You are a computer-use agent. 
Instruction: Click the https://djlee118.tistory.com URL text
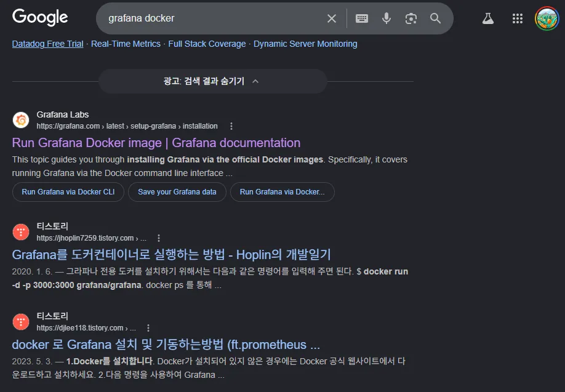79,328
